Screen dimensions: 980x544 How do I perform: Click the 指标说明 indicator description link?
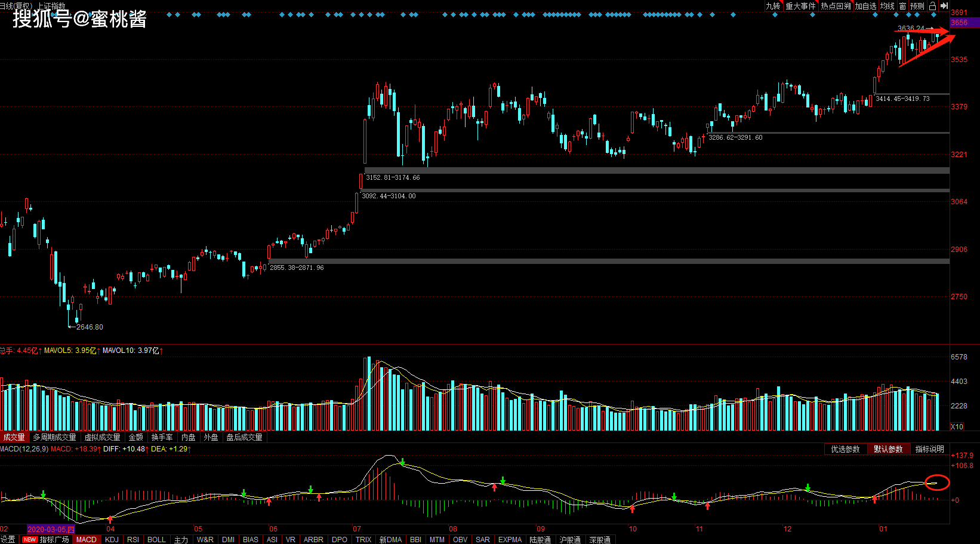929,449
